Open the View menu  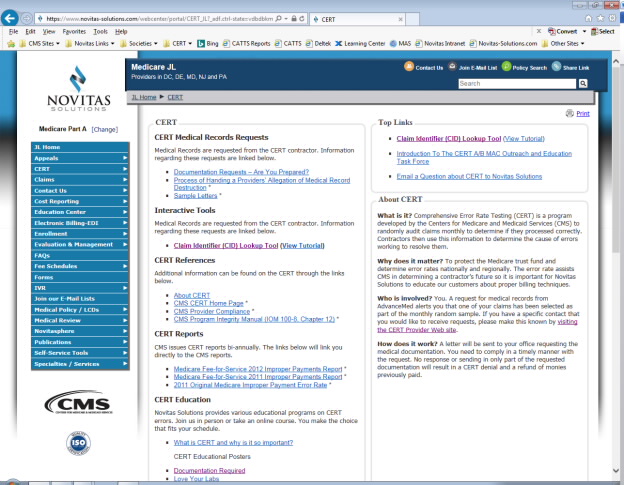tap(49, 31)
